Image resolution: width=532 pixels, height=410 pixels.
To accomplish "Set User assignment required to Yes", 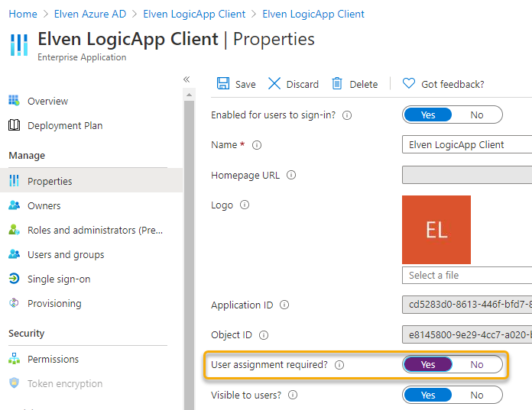I will pyautogui.click(x=428, y=365).
